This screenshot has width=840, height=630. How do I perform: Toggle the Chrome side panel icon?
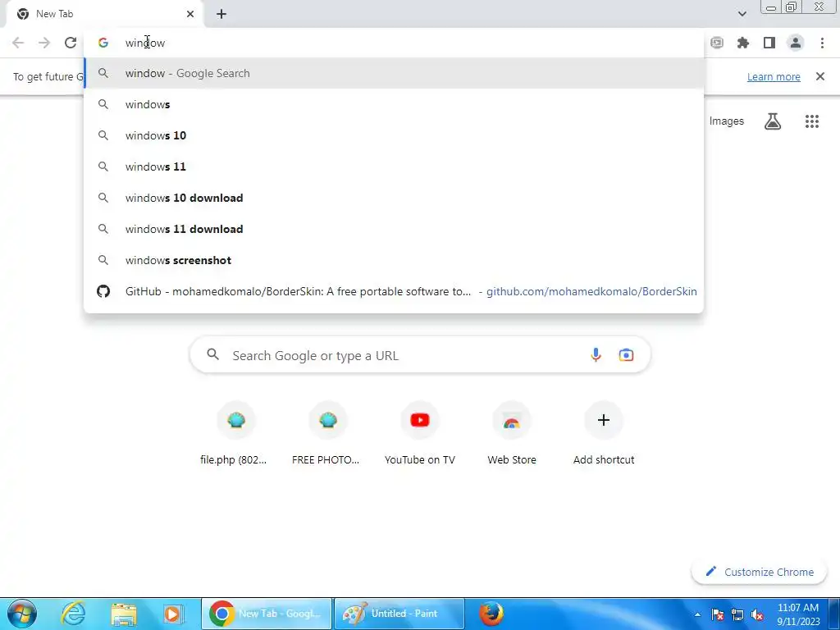pyautogui.click(x=769, y=43)
